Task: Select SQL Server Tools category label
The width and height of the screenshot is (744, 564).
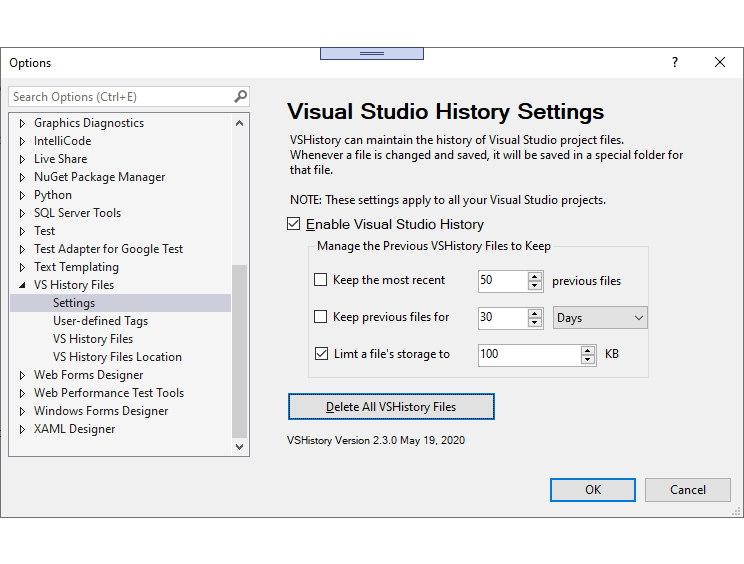Action: (77, 213)
